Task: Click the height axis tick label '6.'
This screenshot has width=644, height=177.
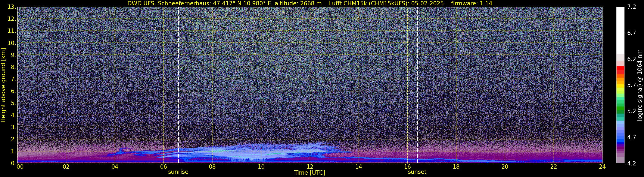Action: (x=13, y=91)
